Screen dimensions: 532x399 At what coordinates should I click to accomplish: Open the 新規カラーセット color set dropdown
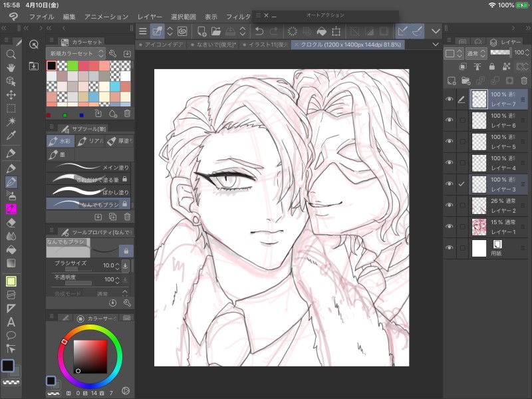pos(75,54)
